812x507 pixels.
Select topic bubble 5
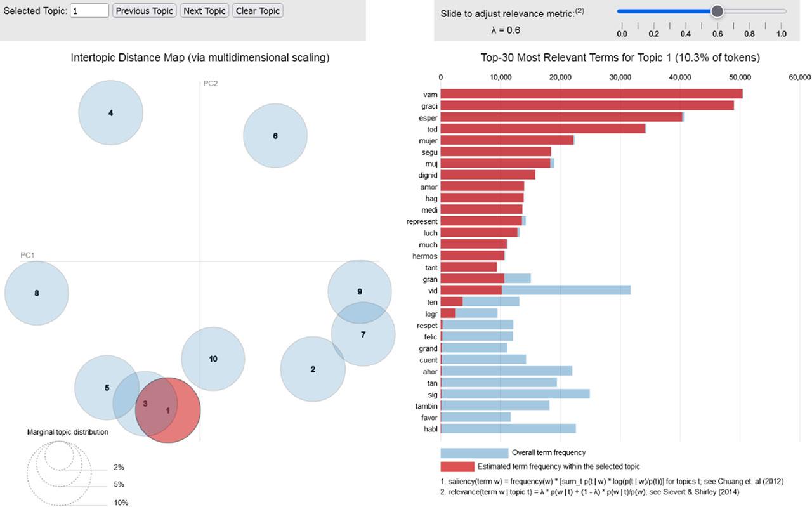click(x=106, y=386)
